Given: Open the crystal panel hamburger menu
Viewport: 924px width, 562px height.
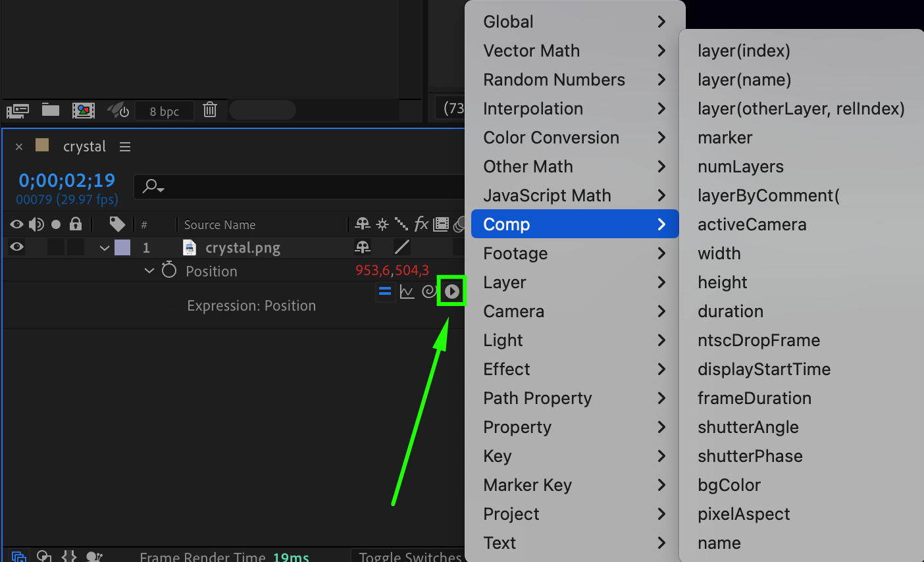Looking at the screenshot, I should click(x=125, y=147).
